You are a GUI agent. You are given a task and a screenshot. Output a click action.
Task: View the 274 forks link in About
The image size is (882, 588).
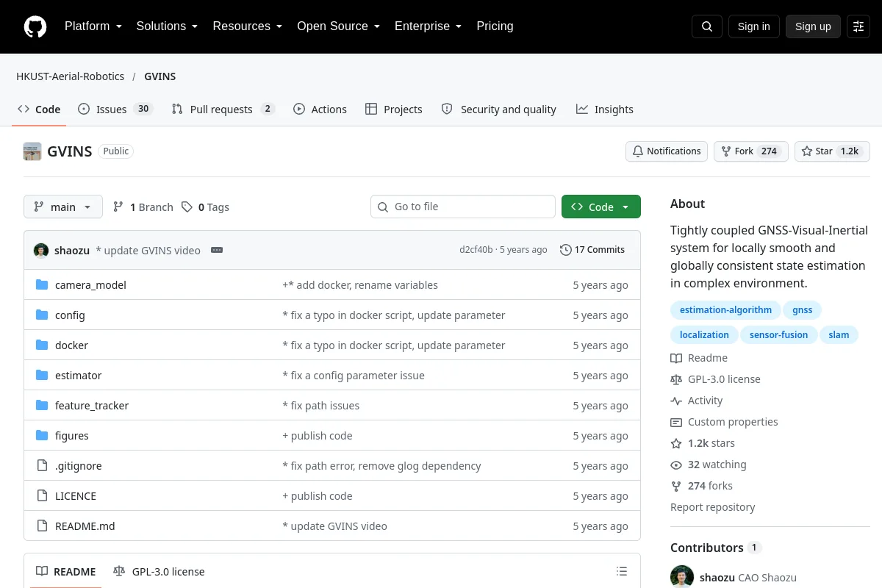[x=701, y=486]
